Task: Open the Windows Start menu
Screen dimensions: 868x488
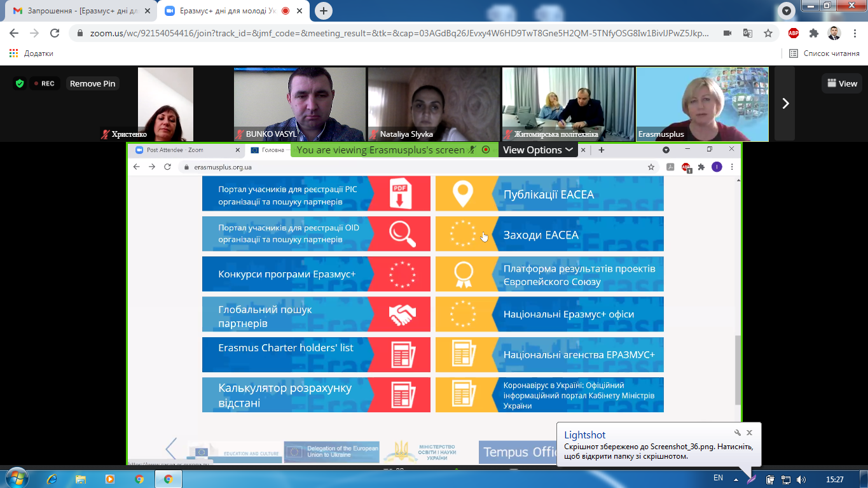Action: click(16, 478)
